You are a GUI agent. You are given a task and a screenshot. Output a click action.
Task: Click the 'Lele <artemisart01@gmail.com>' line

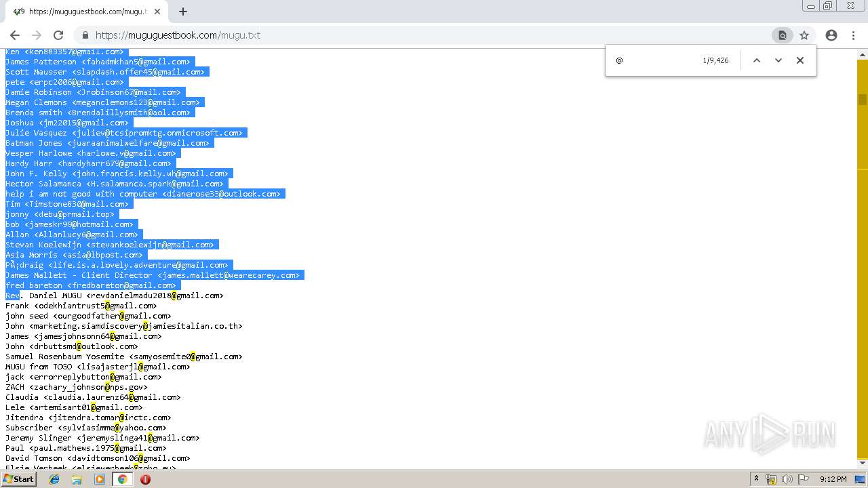coord(74,407)
